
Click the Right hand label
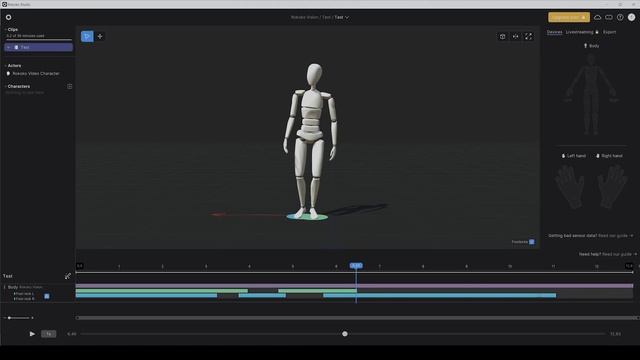612,156
